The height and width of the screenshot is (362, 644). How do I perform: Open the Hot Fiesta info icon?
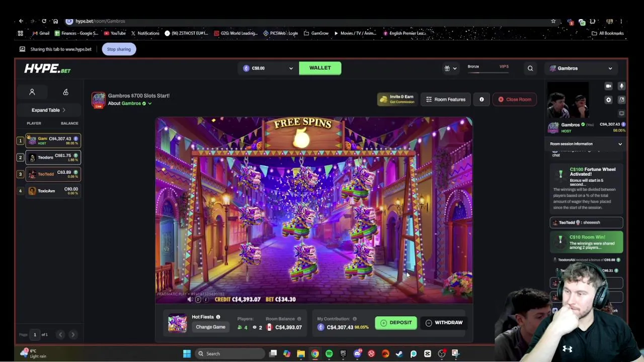point(218,317)
